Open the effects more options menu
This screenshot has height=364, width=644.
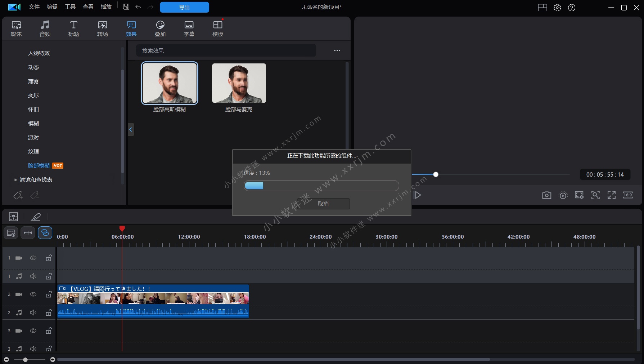(x=337, y=50)
